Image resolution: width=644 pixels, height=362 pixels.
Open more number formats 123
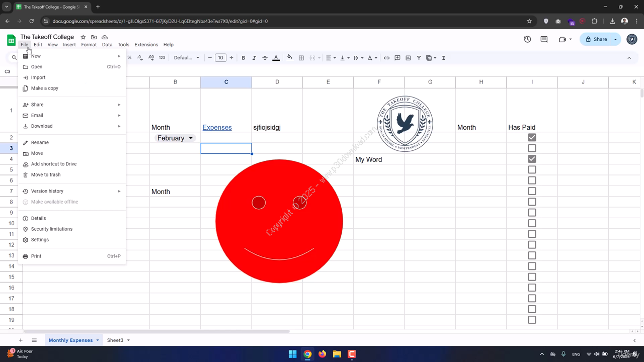[162, 58]
